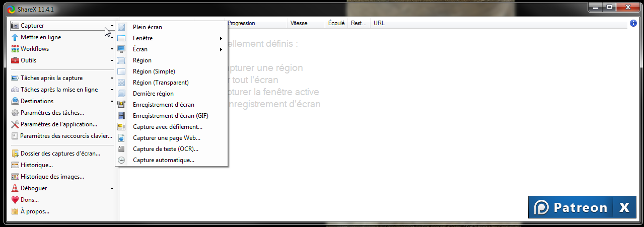Click the Capture de texte (OCR) icon

121,149
